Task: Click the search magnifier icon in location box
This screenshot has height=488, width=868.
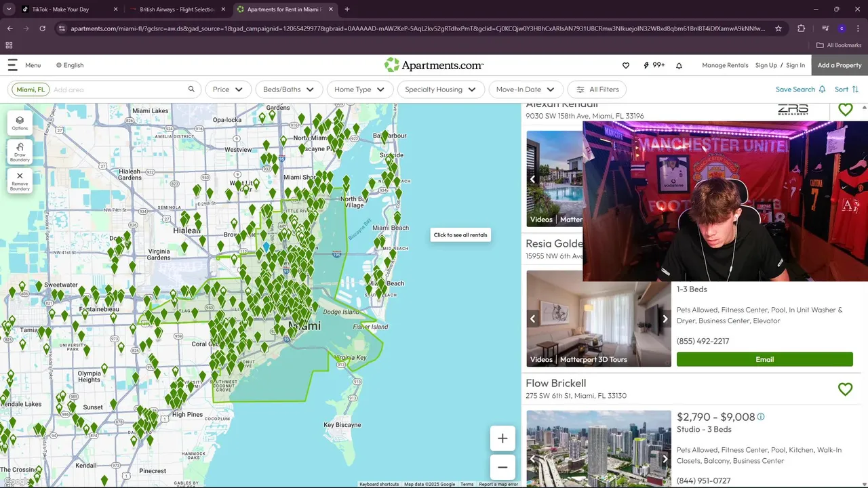Action: point(191,89)
